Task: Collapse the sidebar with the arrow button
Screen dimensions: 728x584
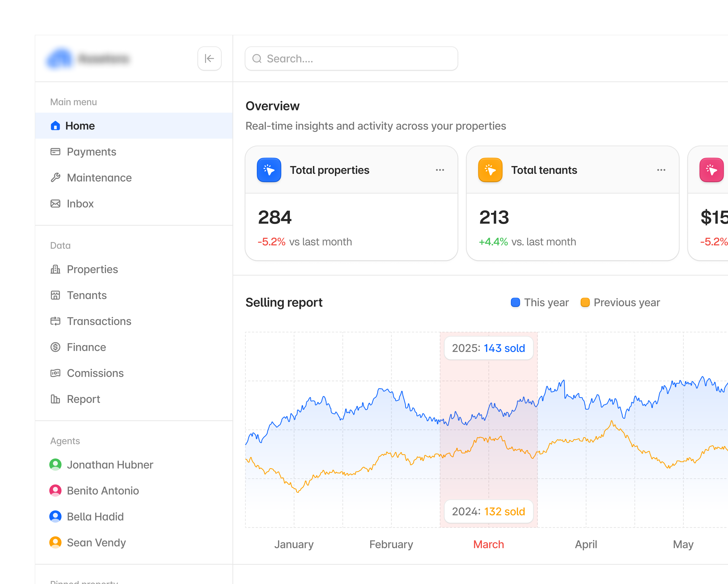Action: pyautogui.click(x=209, y=58)
